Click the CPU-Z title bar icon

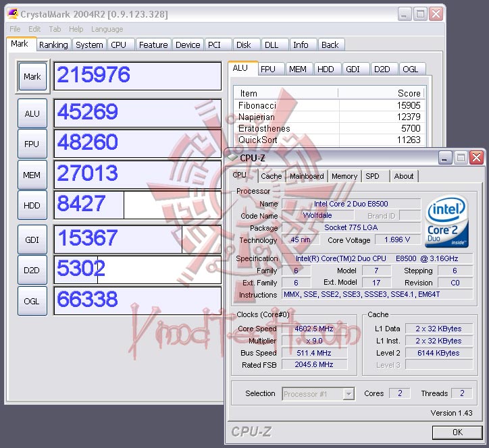(x=232, y=158)
